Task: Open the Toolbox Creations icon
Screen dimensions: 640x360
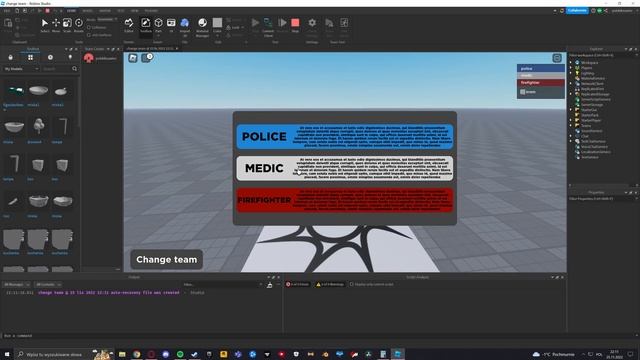Action: [70, 58]
